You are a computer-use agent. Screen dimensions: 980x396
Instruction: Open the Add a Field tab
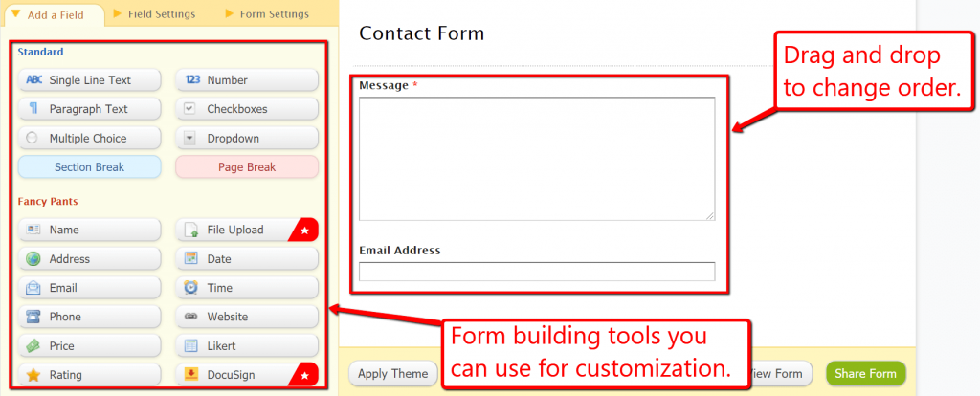(55, 14)
